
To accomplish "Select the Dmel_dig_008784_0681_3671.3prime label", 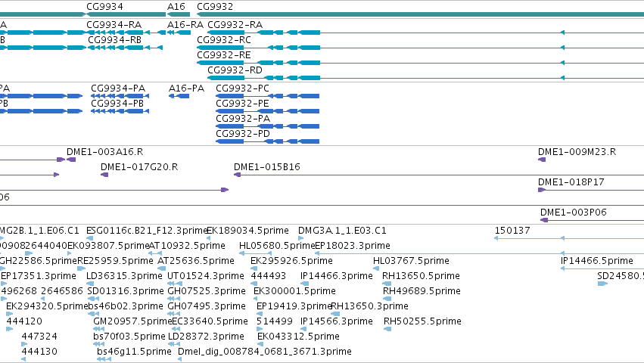I will pos(265,352).
